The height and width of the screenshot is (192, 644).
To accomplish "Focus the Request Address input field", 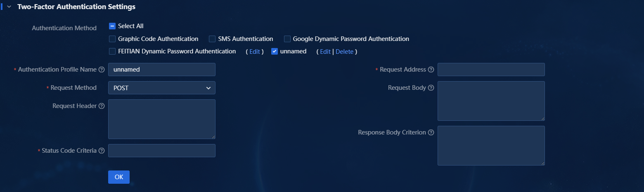I will click(491, 70).
